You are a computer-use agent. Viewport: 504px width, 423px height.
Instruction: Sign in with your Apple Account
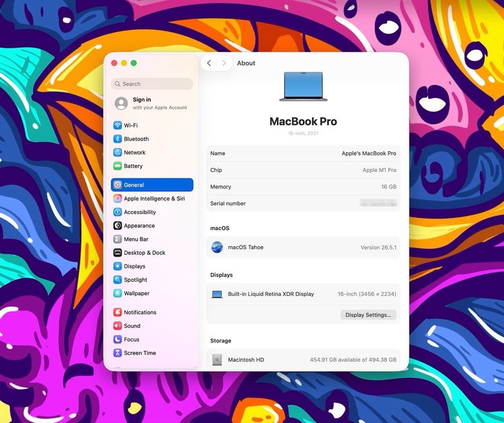152,104
